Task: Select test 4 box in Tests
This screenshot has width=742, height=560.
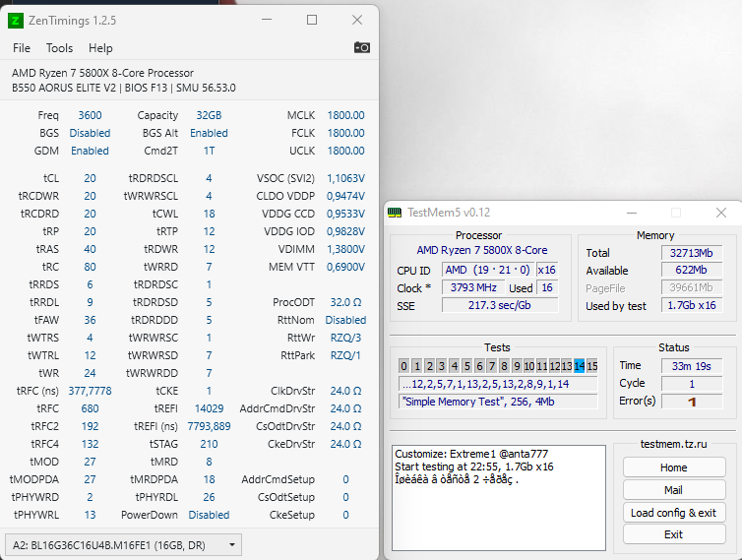Action: click(455, 366)
